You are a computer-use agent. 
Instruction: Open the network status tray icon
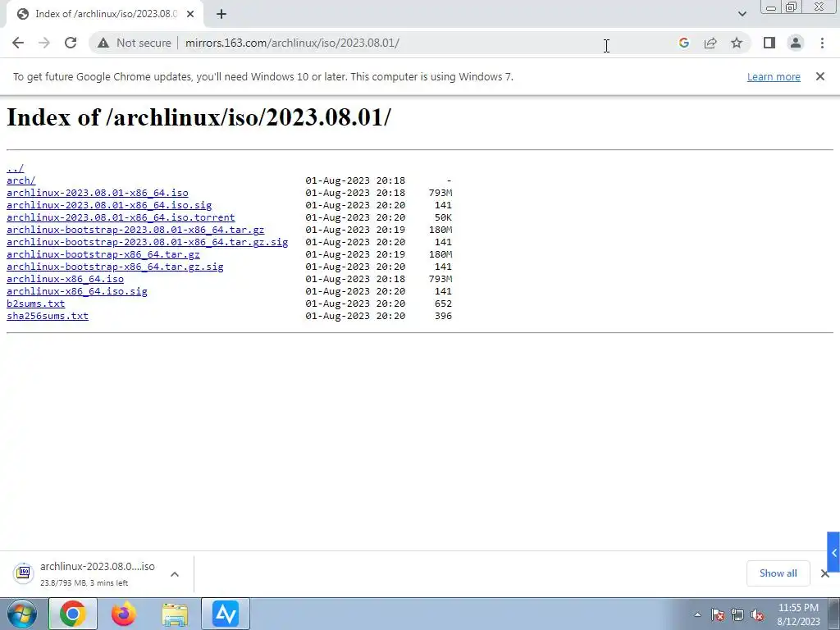pyautogui.click(x=737, y=615)
